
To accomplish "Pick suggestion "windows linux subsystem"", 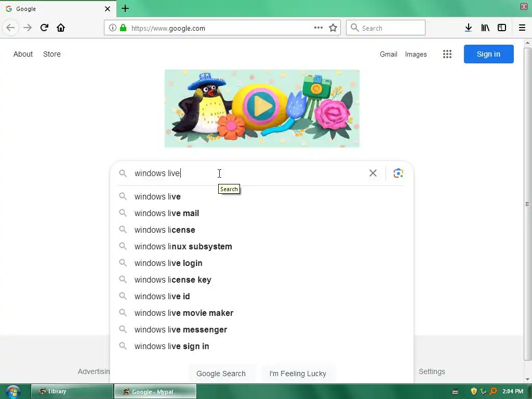I will [262, 246].
